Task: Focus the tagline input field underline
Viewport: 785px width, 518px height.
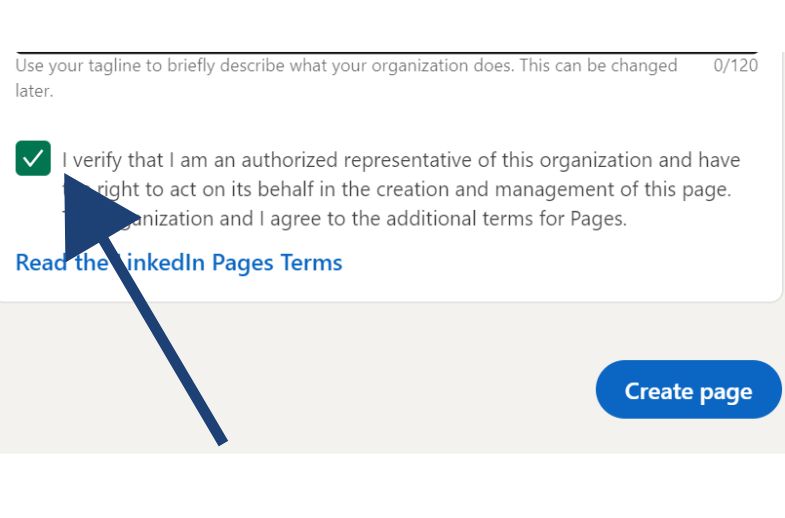Action: pyautogui.click(x=386, y=52)
